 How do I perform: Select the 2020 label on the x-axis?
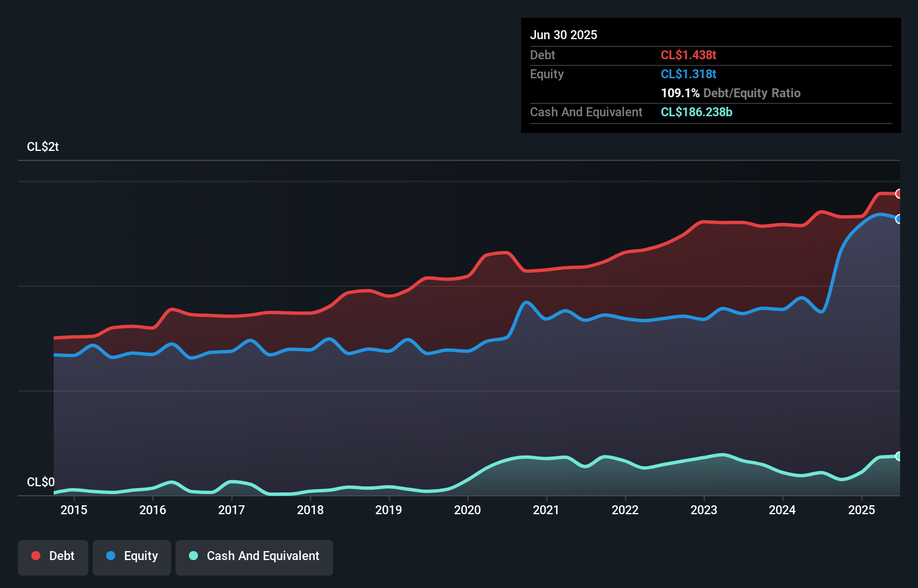[x=468, y=510]
